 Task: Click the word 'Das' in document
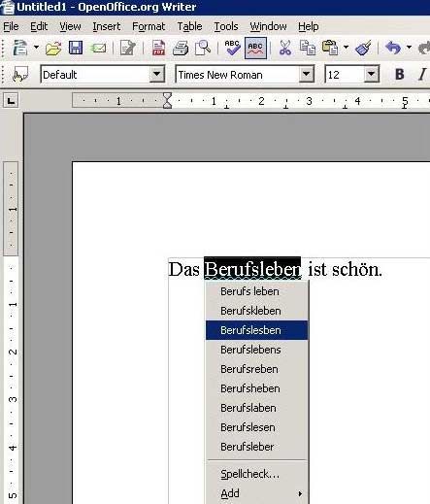pos(184,269)
